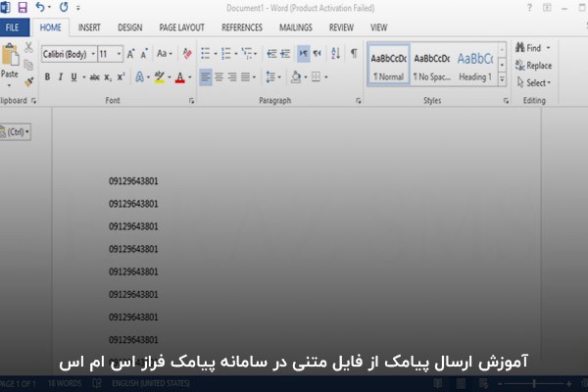Toggle Justify paragraph alignment
The width and height of the screenshot is (588, 392).
point(246,77)
